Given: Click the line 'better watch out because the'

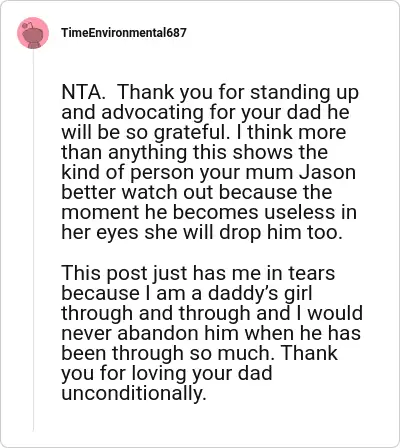Looking at the screenshot, I should [x=197, y=192].
